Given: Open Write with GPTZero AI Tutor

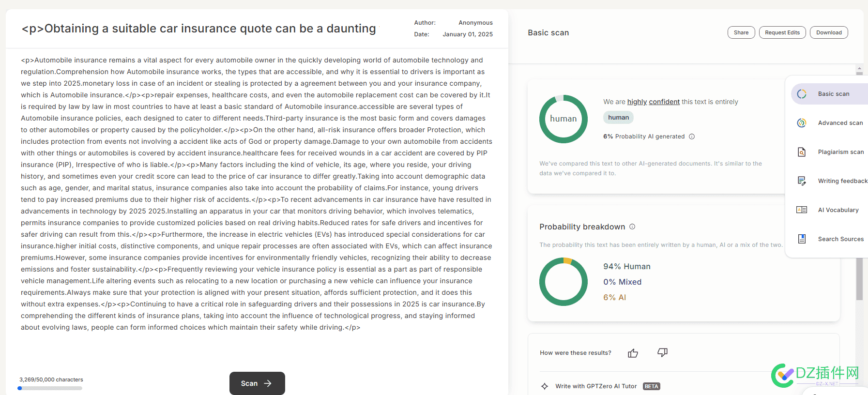Looking at the screenshot, I should 596,386.
